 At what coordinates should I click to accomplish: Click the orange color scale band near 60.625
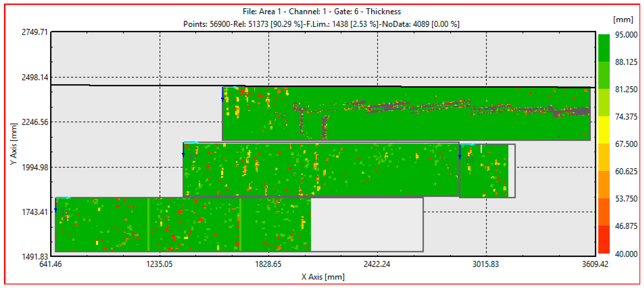(604, 185)
